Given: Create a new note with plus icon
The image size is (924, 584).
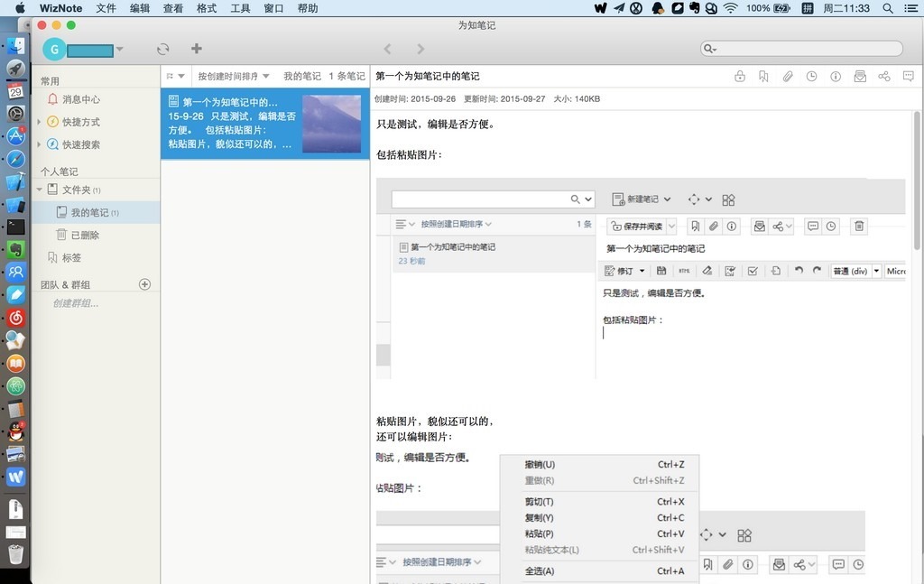Looking at the screenshot, I should 197,49.
